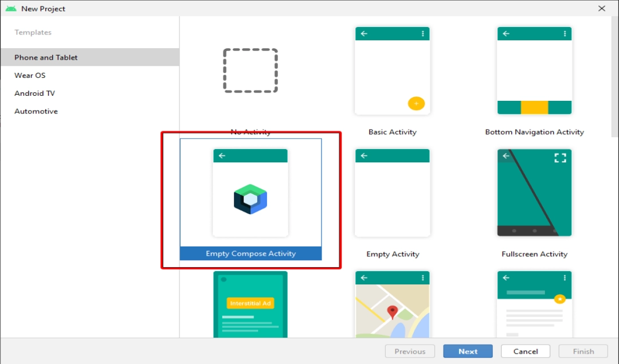Click the Bottom Navigation Activity label
Viewport: 619px width, 364px height.
[x=535, y=132]
